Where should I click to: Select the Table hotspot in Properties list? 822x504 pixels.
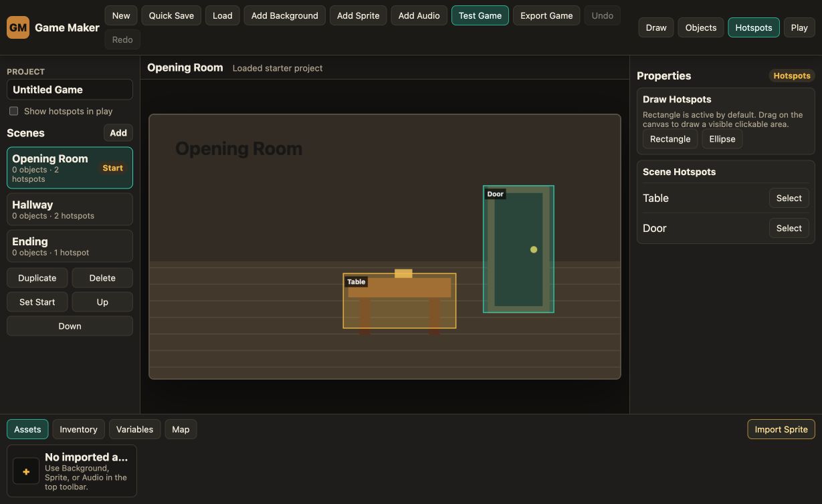(x=789, y=198)
